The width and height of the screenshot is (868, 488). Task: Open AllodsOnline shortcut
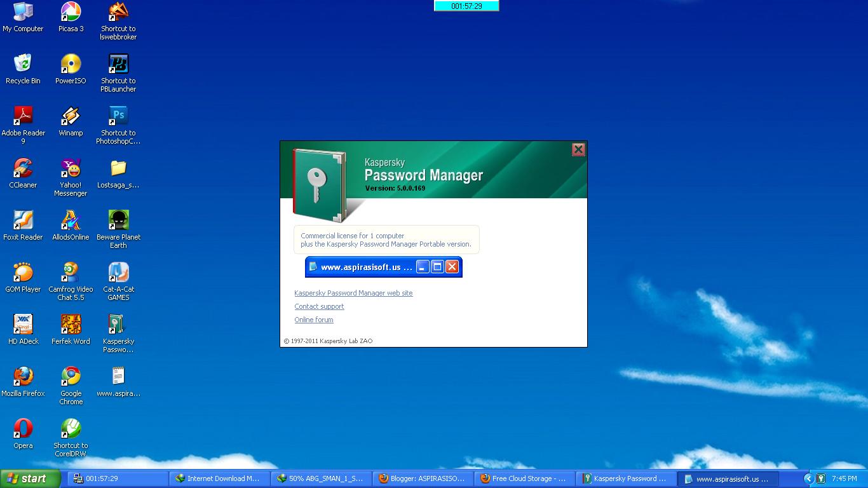pyautogui.click(x=71, y=226)
